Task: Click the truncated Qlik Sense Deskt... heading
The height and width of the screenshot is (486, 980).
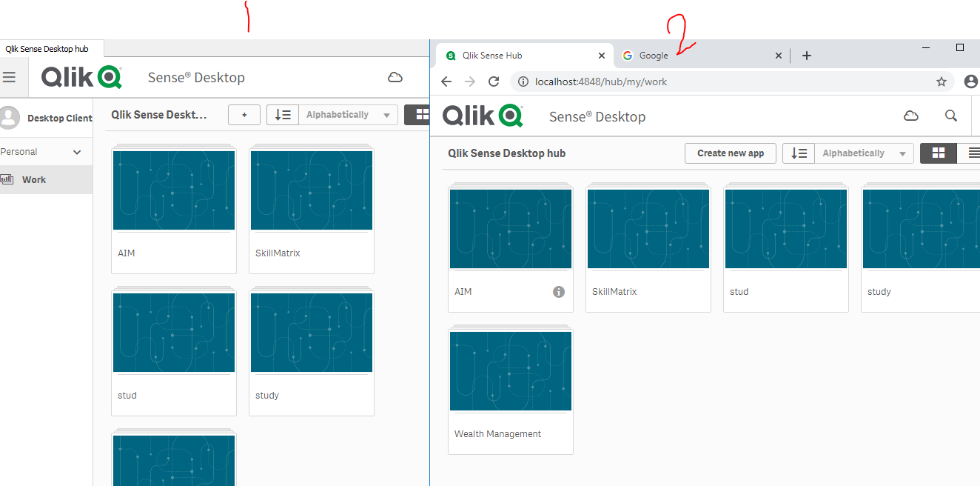Action: pos(159,115)
